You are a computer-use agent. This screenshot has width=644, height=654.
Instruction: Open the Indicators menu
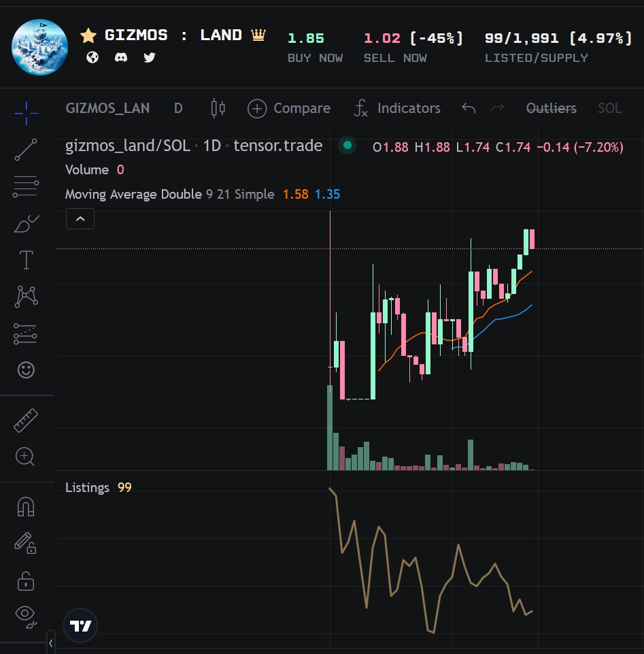pyautogui.click(x=397, y=108)
